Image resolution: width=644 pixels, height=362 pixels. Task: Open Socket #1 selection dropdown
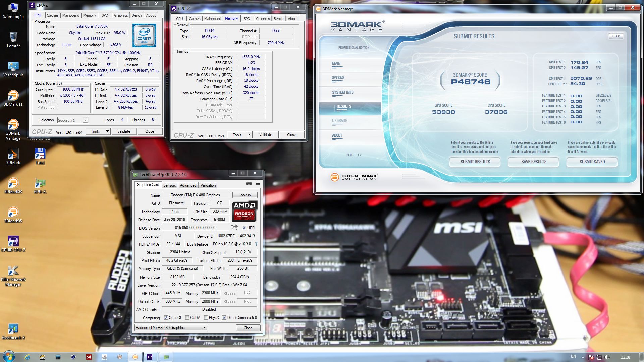click(85, 120)
